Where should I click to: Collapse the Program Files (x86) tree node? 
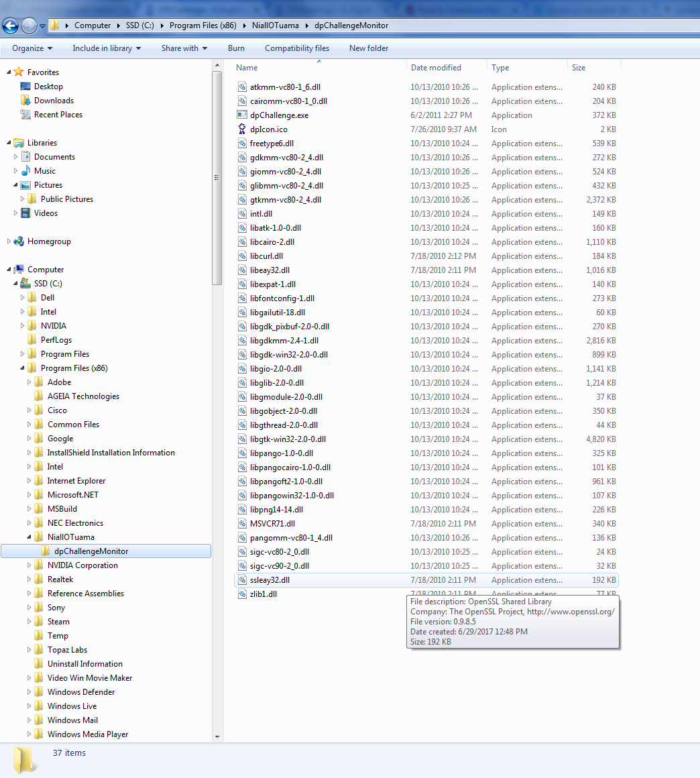pos(22,368)
